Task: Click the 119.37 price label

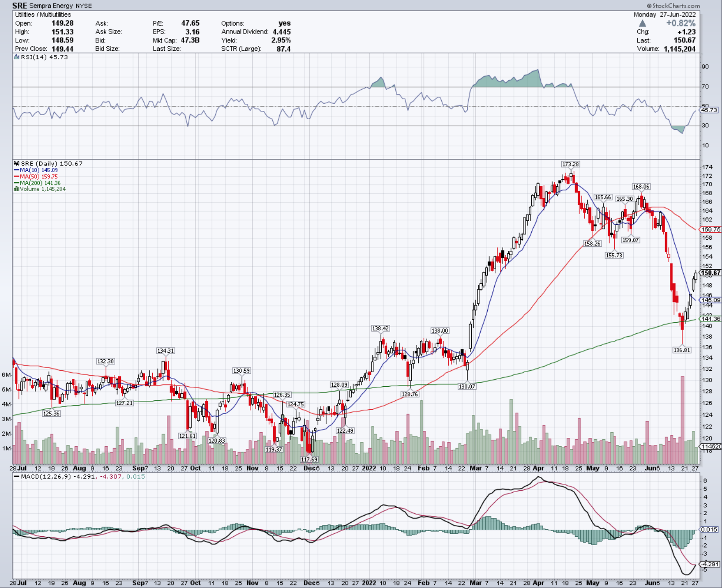Action: (x=274, y=449)
